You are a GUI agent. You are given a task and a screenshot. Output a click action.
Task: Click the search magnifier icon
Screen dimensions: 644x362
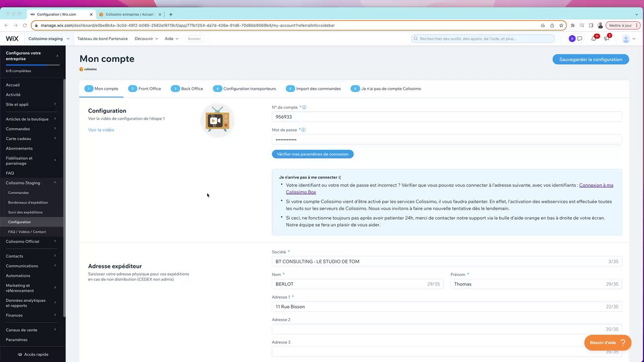pyautogui.click(x=416, y=39)
